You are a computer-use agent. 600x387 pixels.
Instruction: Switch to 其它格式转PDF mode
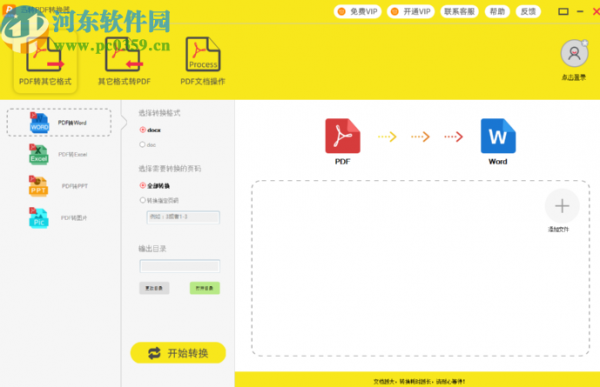click(x=124, y=61)
